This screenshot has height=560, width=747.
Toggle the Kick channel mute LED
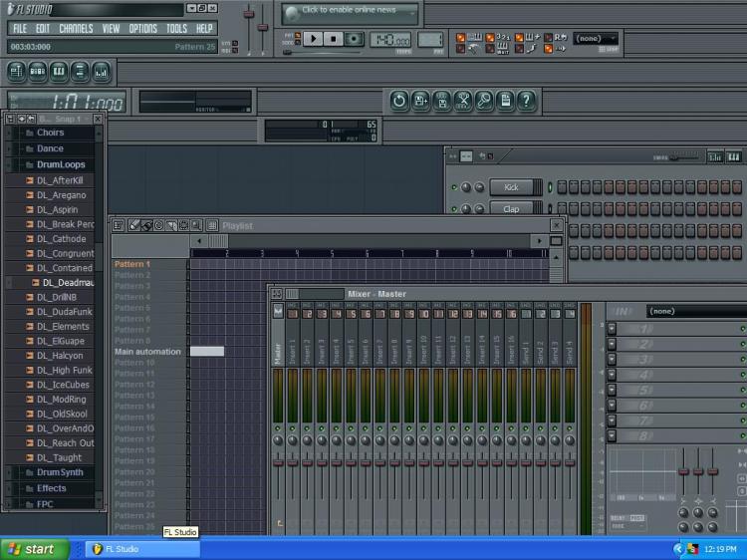point(455,187)
